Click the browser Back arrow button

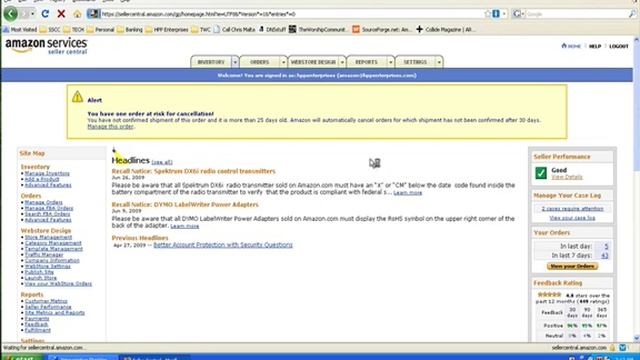click(11, 14)
